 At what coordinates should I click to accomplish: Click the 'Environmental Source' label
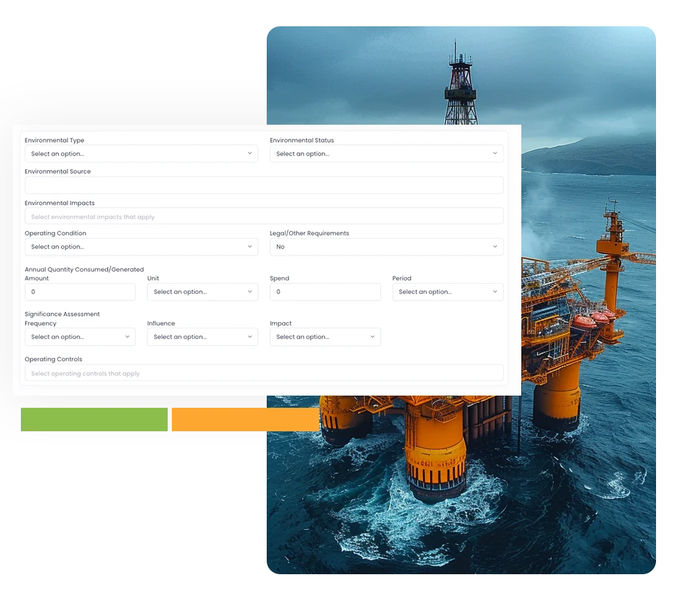click(58, 171)
